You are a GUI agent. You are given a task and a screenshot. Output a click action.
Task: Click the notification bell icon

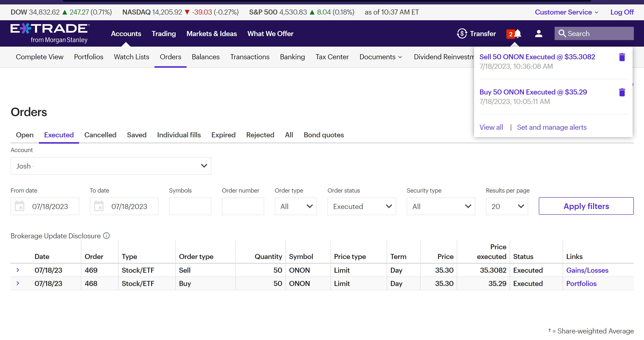(x=517, y=34)
